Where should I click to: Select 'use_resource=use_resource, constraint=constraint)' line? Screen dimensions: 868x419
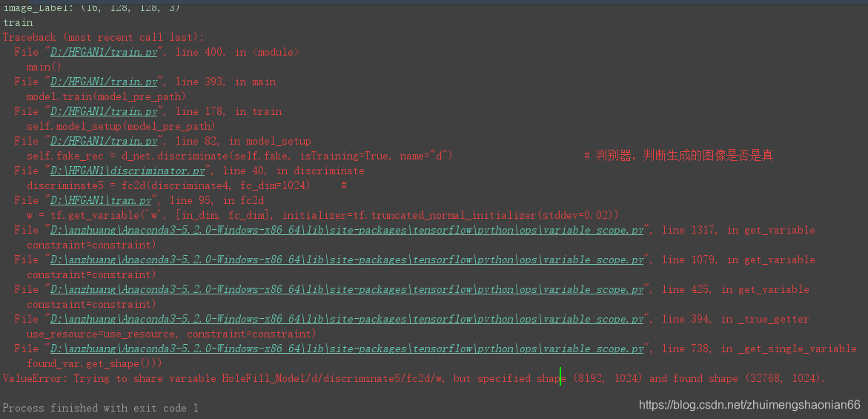(x=171, y=334)
